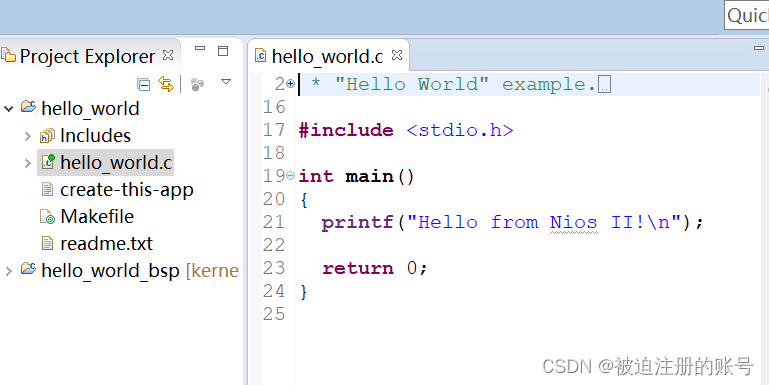Switch to the hello_world.c editor tab

[x=327, y=56]
